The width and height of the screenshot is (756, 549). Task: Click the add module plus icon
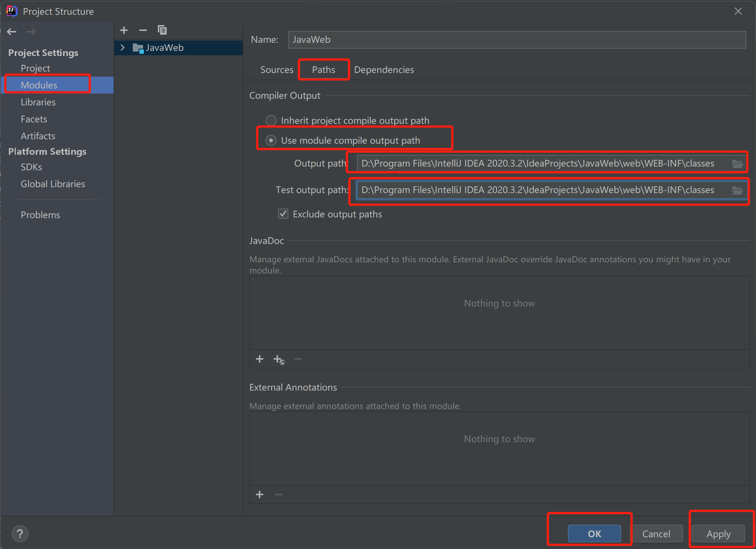[124, 30]
